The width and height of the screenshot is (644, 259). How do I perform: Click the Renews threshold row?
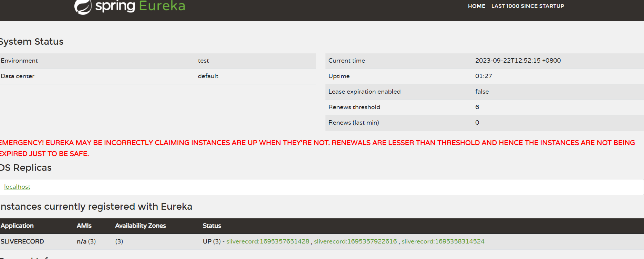pyautogui.click(x=485, y=107)
